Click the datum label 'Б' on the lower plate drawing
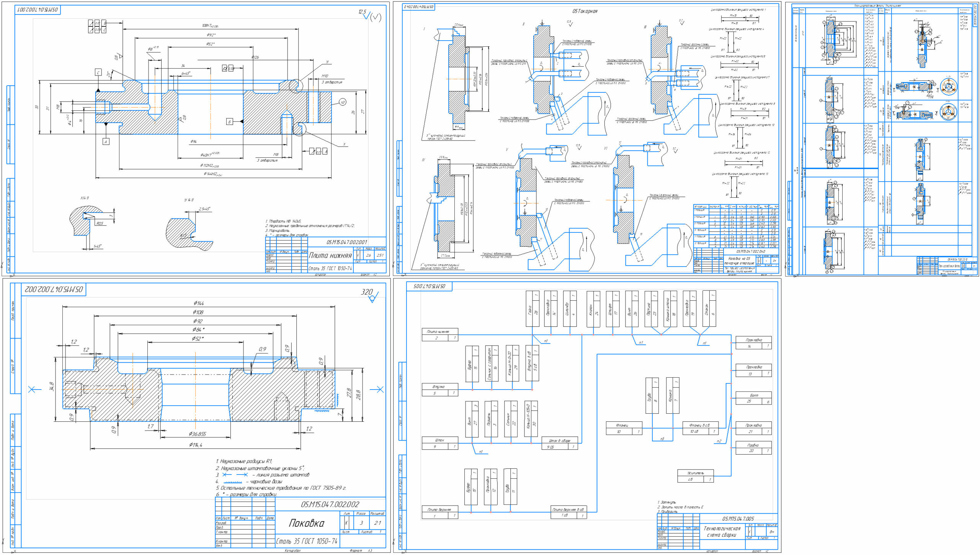 pyautogui.click(x=229, y=121)
